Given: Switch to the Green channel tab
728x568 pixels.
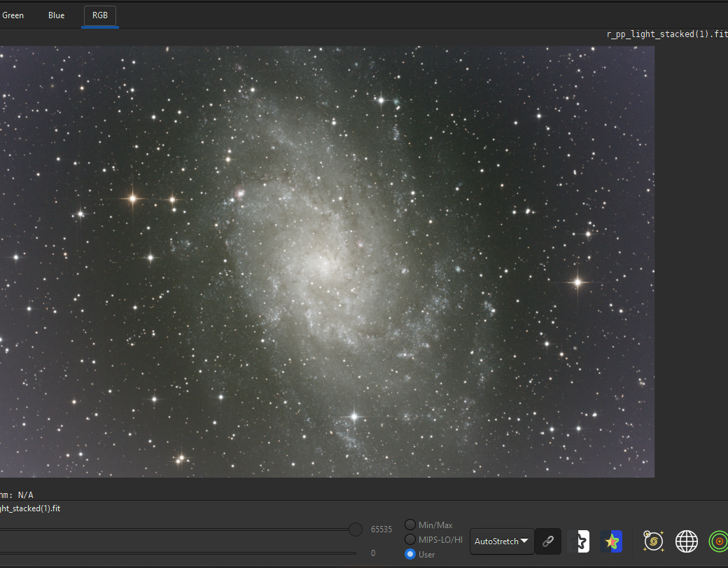Looking at the screenshot, I should pyautogui.click(x=13, y=15).
